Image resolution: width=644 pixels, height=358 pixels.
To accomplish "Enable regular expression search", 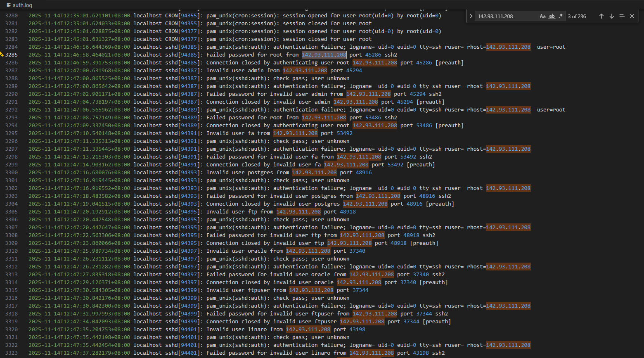I will click(x=561, y=16).
